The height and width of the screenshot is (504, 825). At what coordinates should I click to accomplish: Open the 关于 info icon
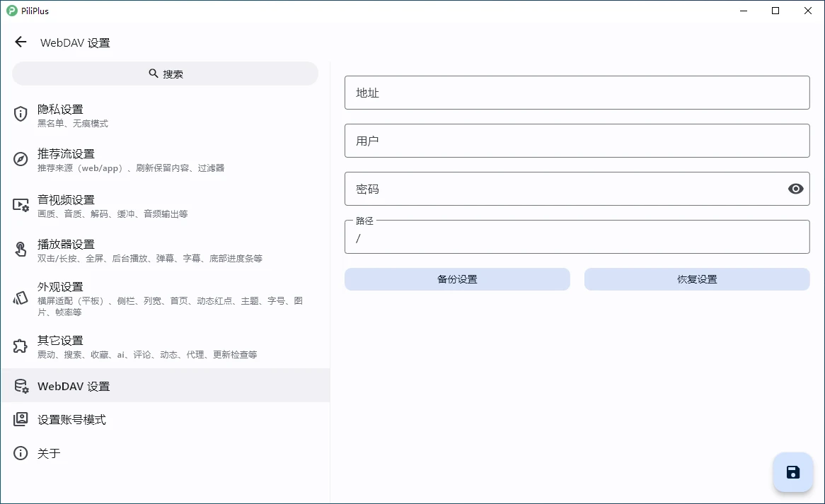pyautogui.click(x=21, y=453)
